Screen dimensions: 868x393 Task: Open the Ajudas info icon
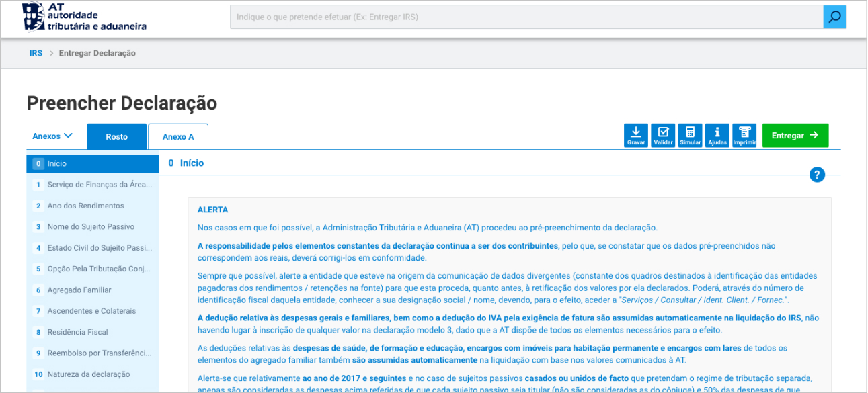point(717,135)
